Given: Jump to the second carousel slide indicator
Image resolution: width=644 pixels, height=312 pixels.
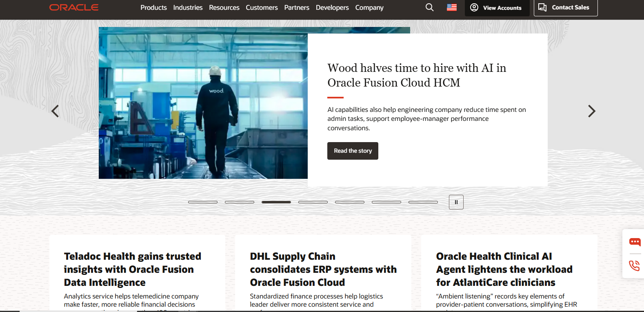Looking at the screenshot, I should (x=240, y=202).
